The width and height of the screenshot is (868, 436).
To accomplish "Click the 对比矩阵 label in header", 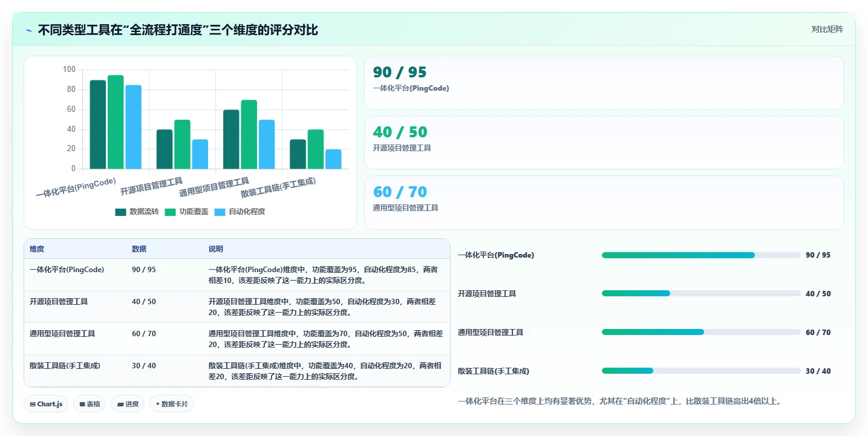I will pos(827,29).
